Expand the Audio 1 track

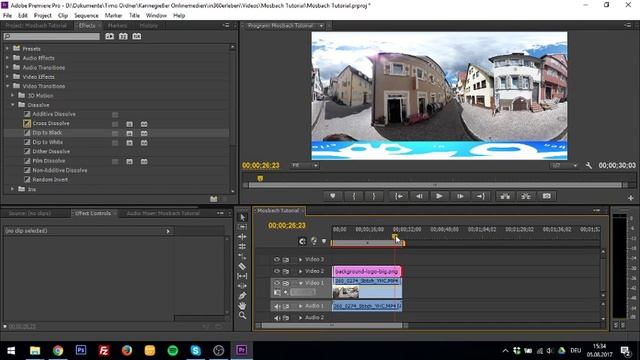point(300,306)
